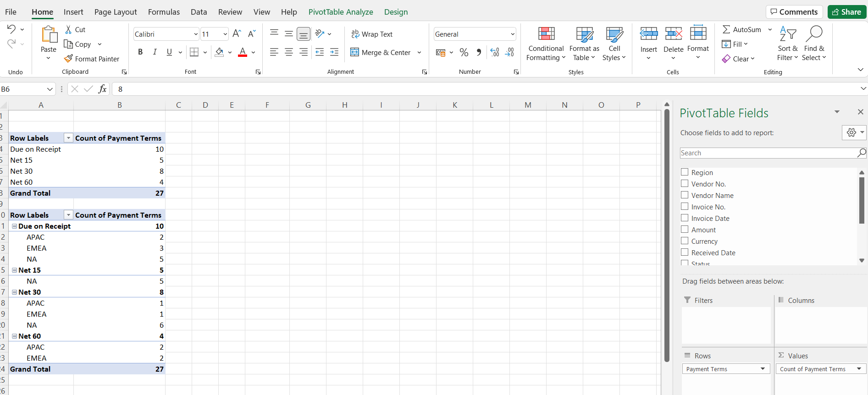Screen dimensions: 868x395
Task: Switch to the Page Layout tab
Action: tap(116, 12)
